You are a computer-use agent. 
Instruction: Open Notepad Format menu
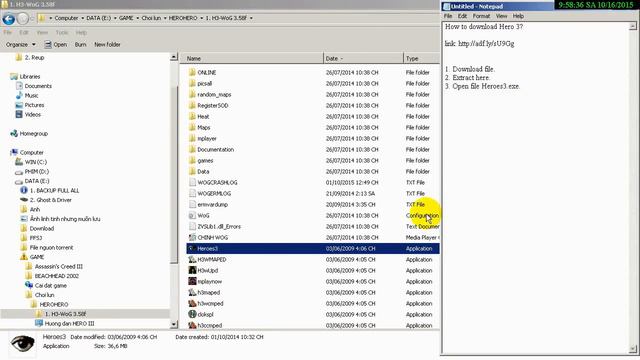[481, 16]
